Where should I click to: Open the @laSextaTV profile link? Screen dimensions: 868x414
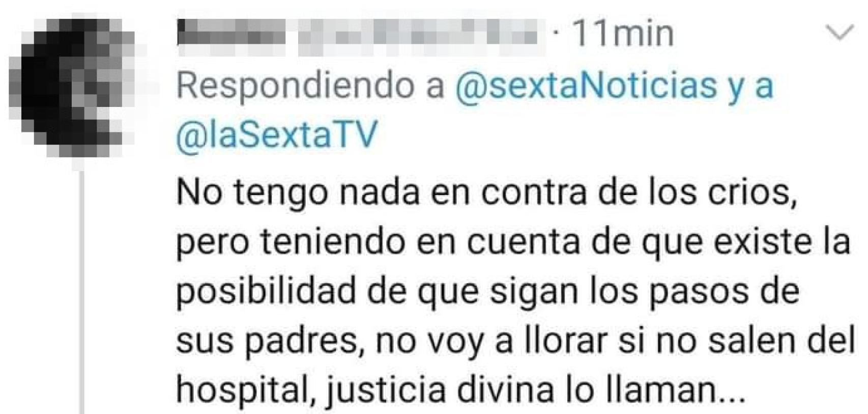click(277, 135)
